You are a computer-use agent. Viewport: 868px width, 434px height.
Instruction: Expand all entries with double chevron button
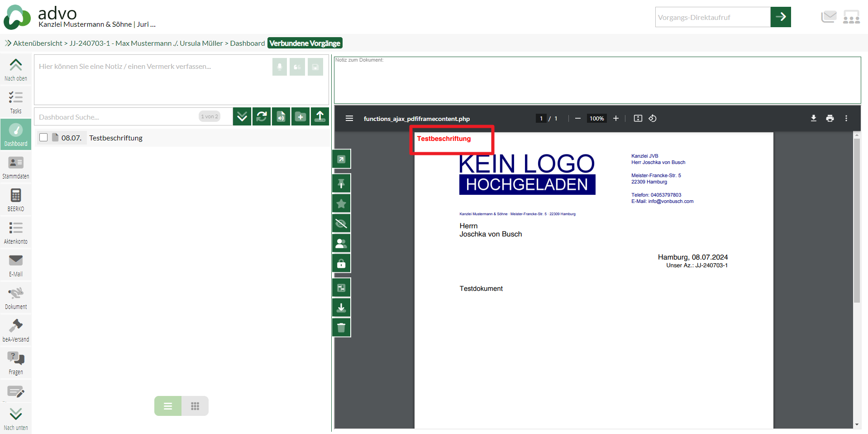[242, 117]
